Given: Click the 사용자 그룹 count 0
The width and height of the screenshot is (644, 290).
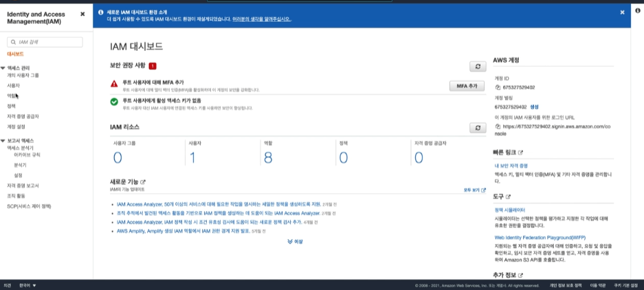Looking at the screenshot, I should [118, 158].
